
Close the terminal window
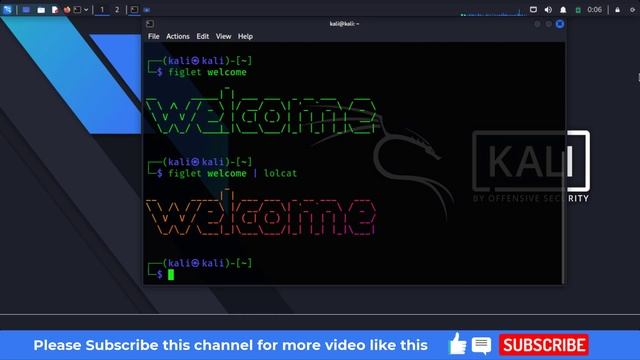[560, 24]
